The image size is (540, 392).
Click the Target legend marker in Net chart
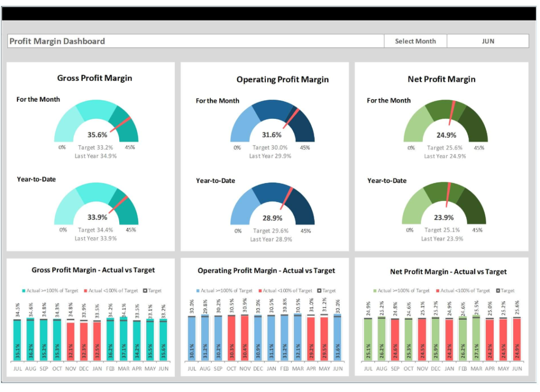pos(498,291)
